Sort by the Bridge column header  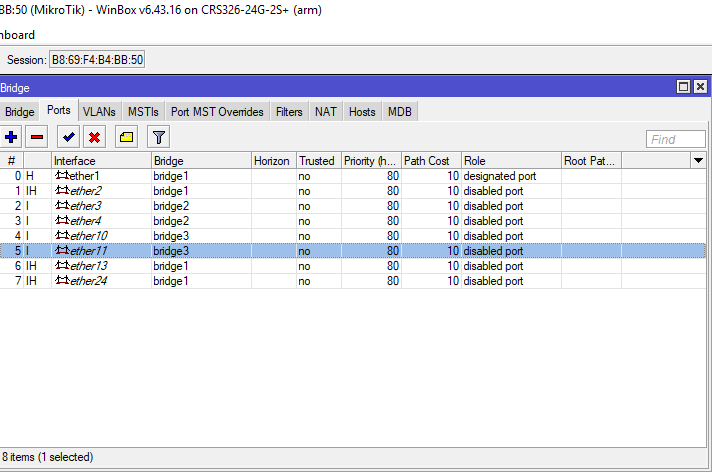coord(201,160)
